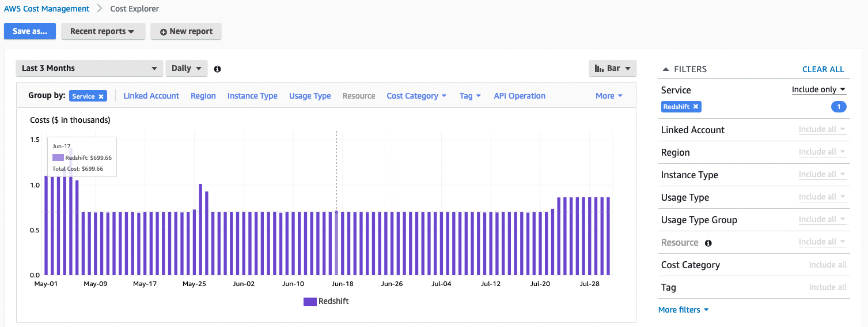Viewport: 868px width, 327px height.
Task: Click the info icon next to Resource filter
Action: click(708, 243)
